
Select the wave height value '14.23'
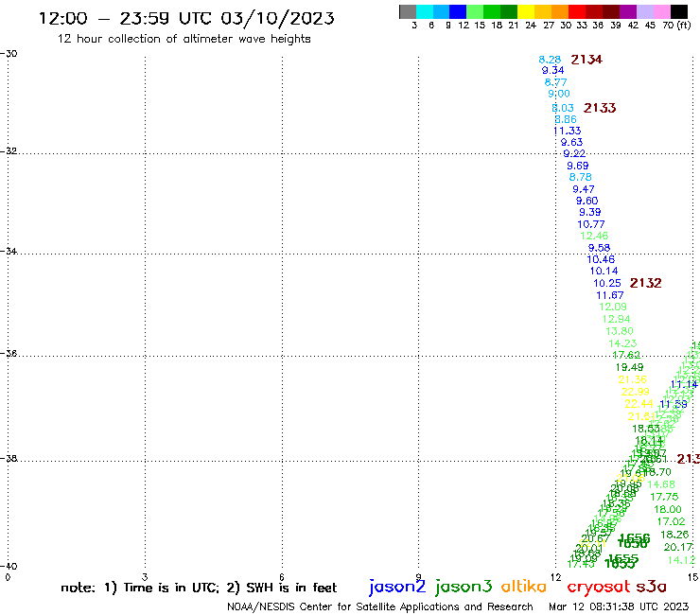pyautogui.click(x=622, y=343)
